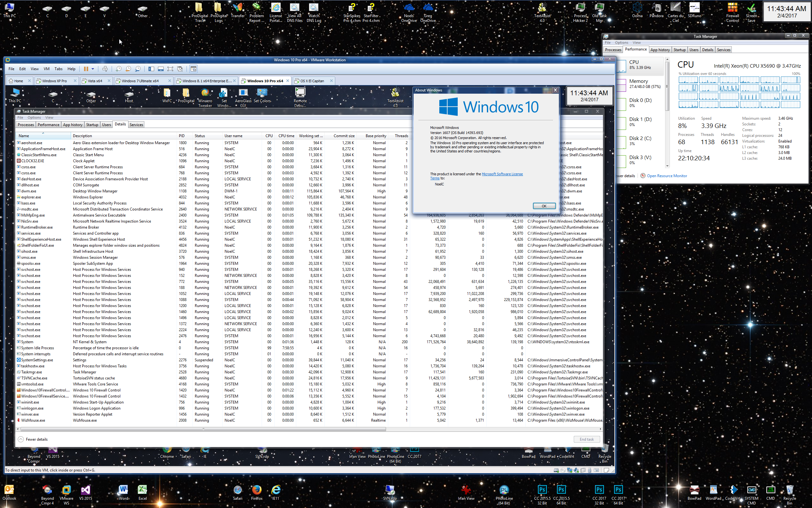Viewport: 812px width, 508px height.
Task: Click the scroll-down arrow in the host Task Manager sidebar
Action: [x=667, y=166]
